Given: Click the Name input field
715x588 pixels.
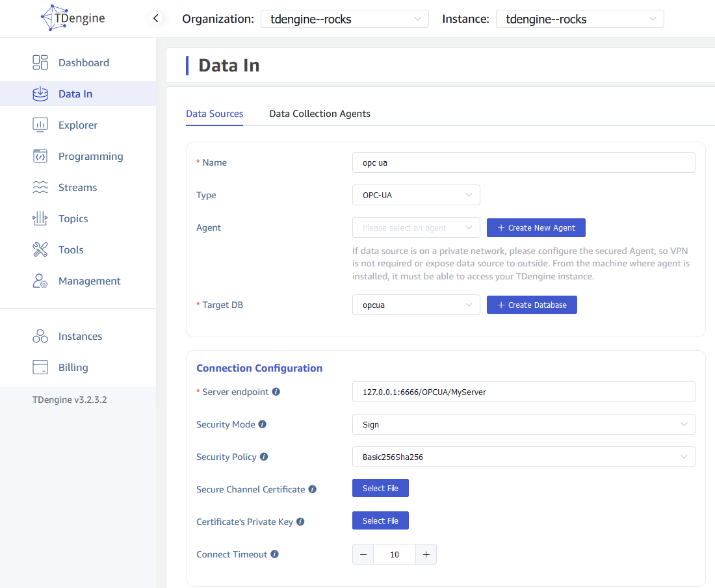Looking at the screenshot, I should point(523,162).
